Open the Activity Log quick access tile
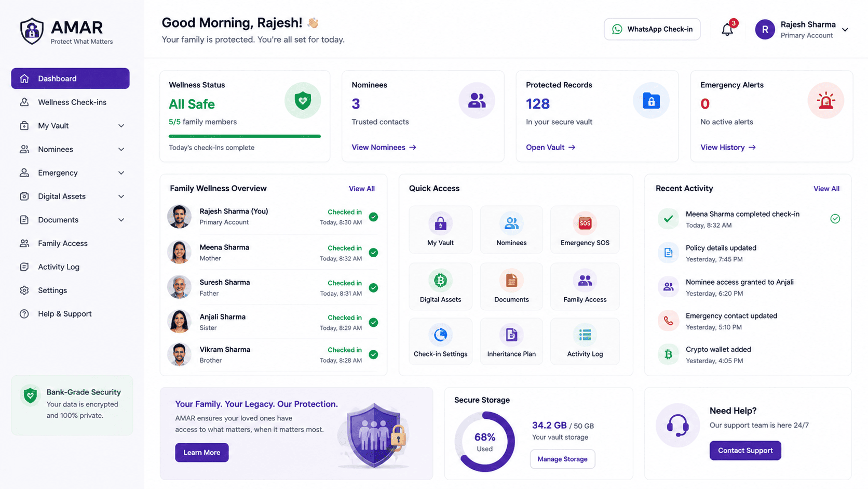This screenshot has width=868, height=489. pyautogui.click(x=585, y=341)
